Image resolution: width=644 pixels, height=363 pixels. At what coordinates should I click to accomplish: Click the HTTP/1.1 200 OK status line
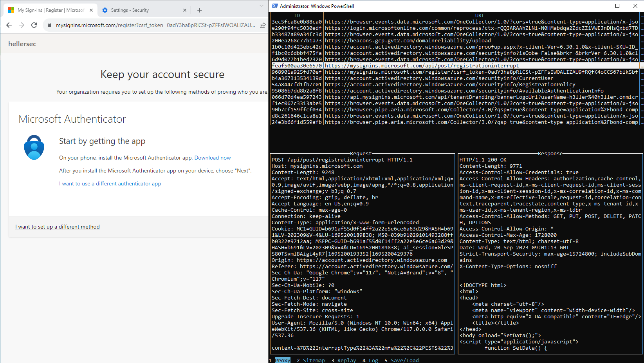(483, 160)
